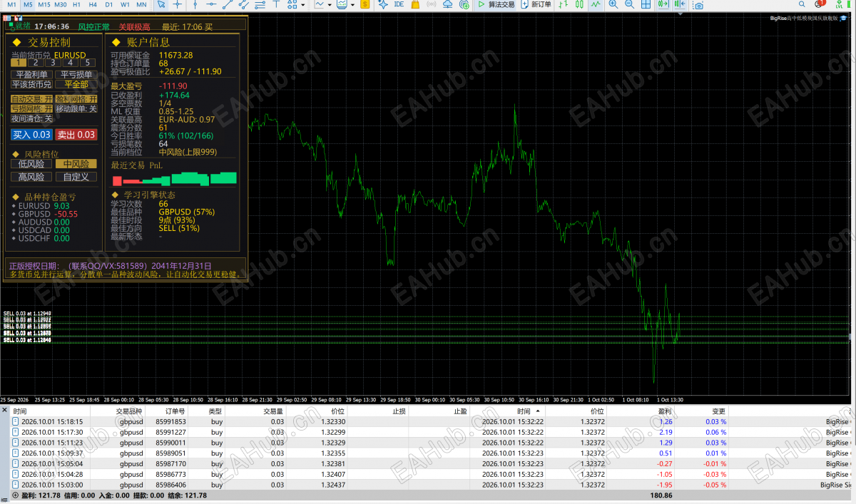Select the M1 timeframe
This screenshot has height=504, width=856.
click(11, 4)
